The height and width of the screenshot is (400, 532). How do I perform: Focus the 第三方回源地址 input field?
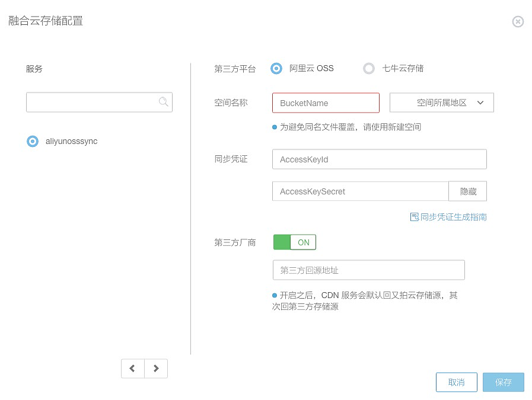point(368,270)
